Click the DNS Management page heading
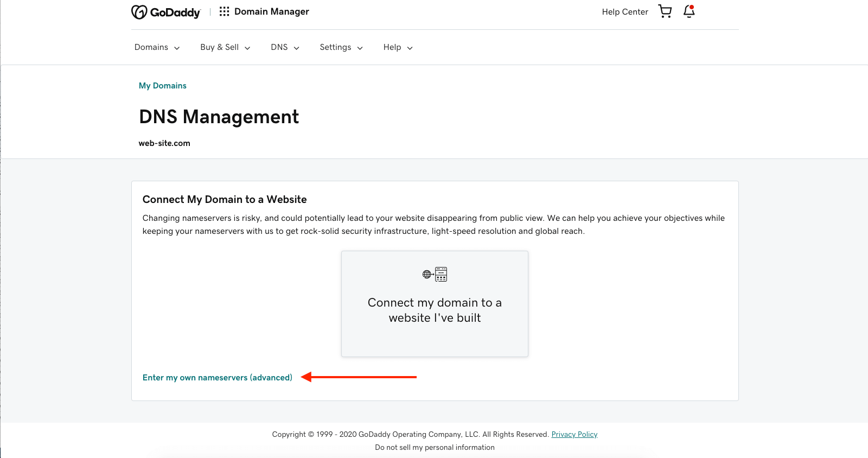The image size is (868, 458). coord(219,117)
